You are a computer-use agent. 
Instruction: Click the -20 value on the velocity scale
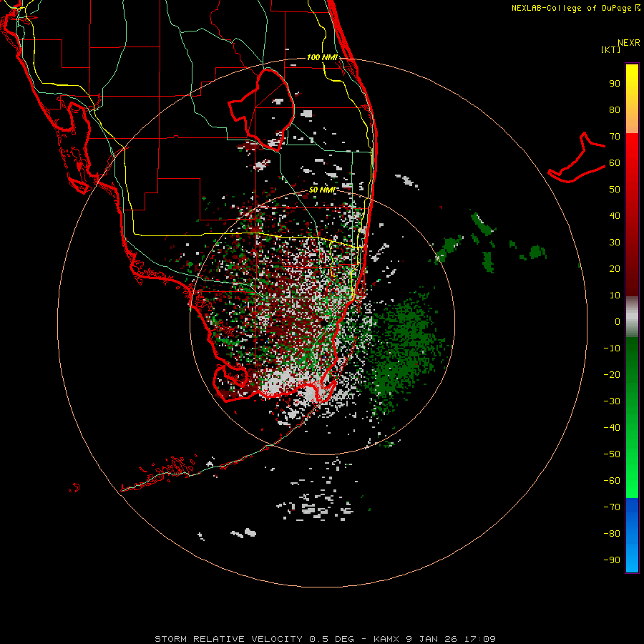612,374
